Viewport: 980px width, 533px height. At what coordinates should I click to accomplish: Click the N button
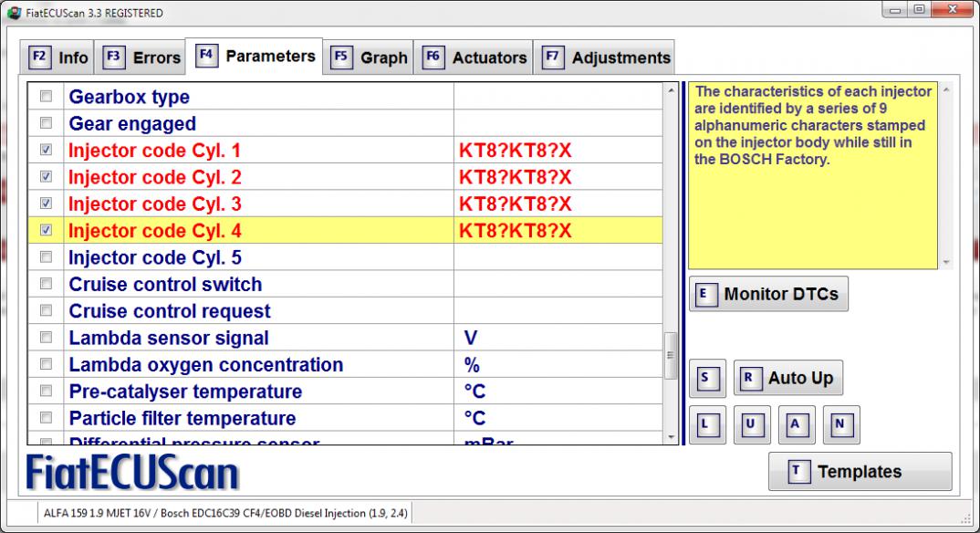click(x=841, y=425)
